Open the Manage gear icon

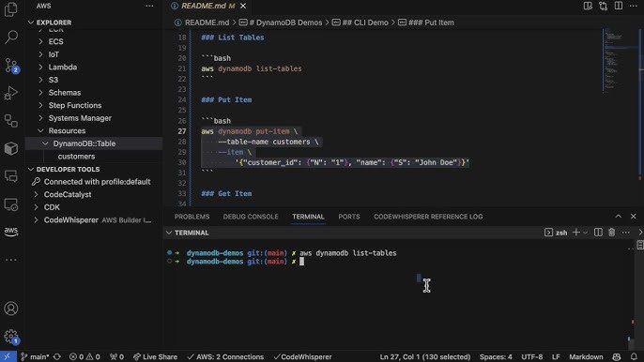pyautogui.click(x=11, y=337)
